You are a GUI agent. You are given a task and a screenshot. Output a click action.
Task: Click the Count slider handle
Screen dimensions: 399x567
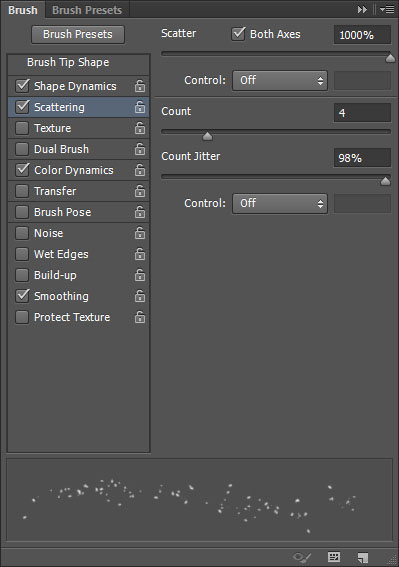point(207,136)
